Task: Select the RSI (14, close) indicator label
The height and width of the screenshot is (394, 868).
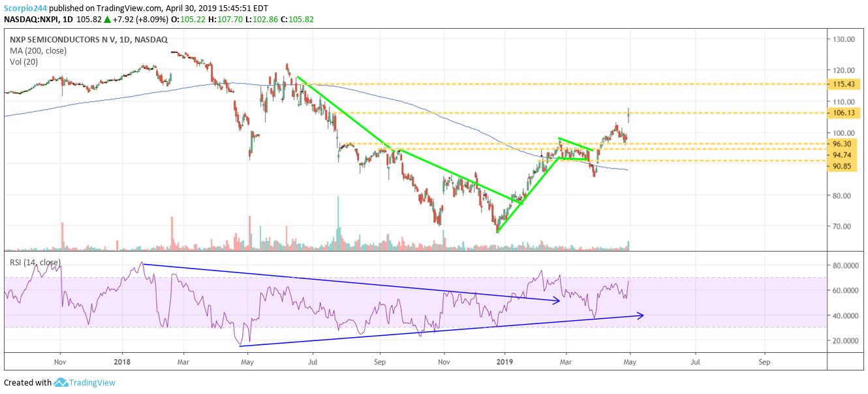Action: [35, 263]
